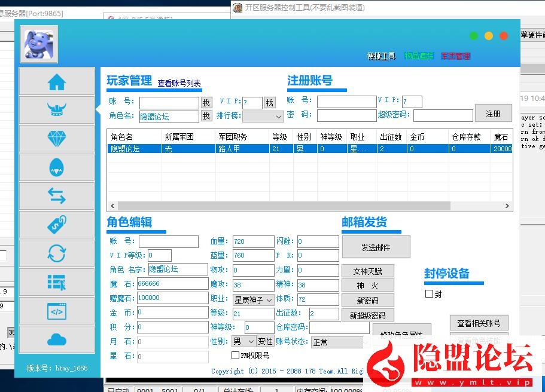Click 变性 to toggle character gender
Viewport: 545px width, 392px height.
pos(267,341)
